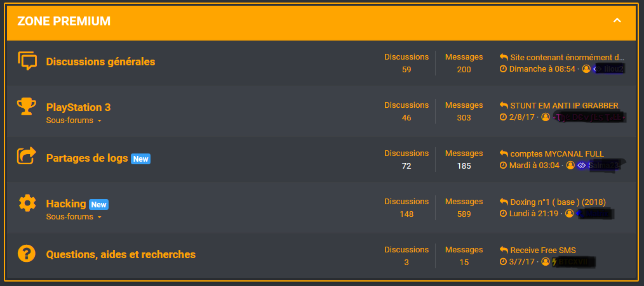This screenshot has width=644, height=286.
Task: Open latest post STUNT EM ANTI IP GRABBER
Action: 564,105
